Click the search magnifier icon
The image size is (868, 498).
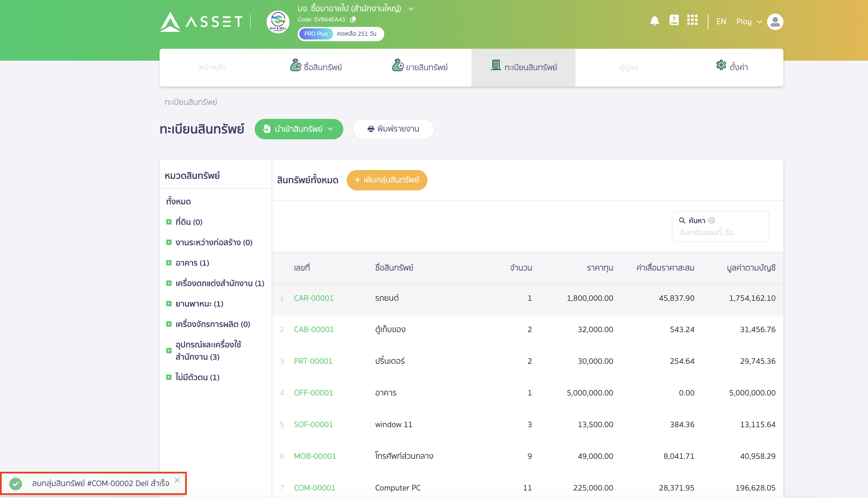pyautogui.click(x=682, y=220)
